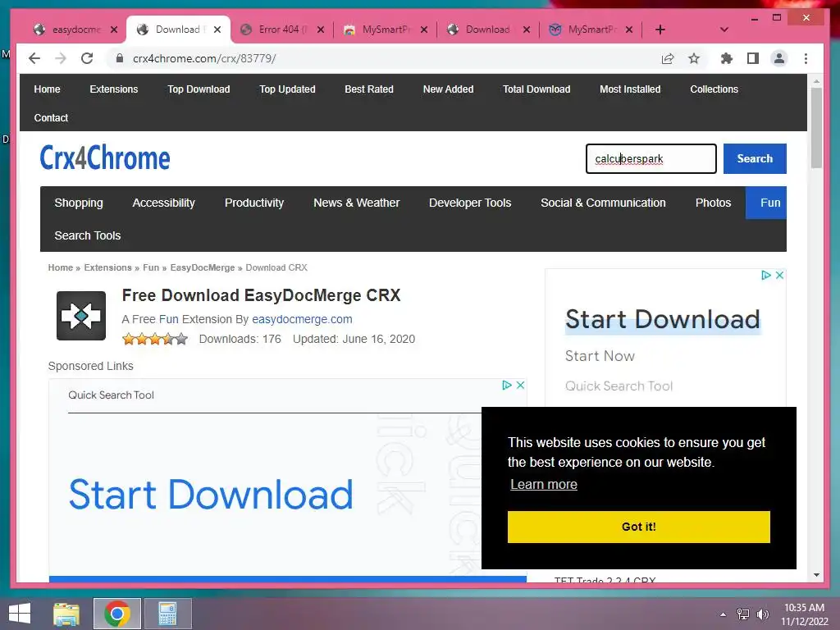Viewport: 840px width, 630px height.
Task: Select the Search Tools category
Action: click(x=87, y=235)
